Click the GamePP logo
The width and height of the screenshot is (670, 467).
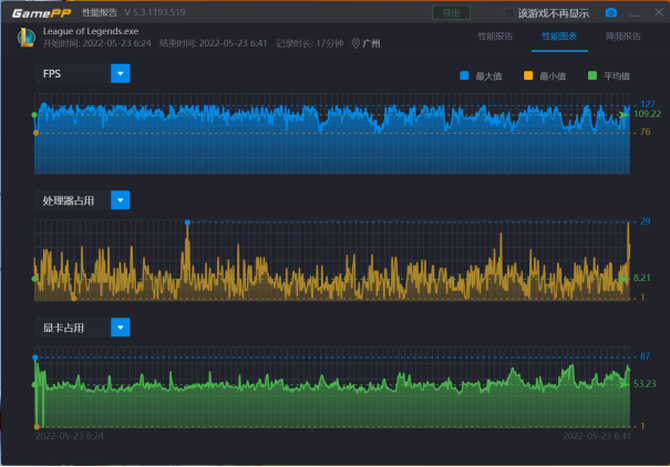click(41, 13)
